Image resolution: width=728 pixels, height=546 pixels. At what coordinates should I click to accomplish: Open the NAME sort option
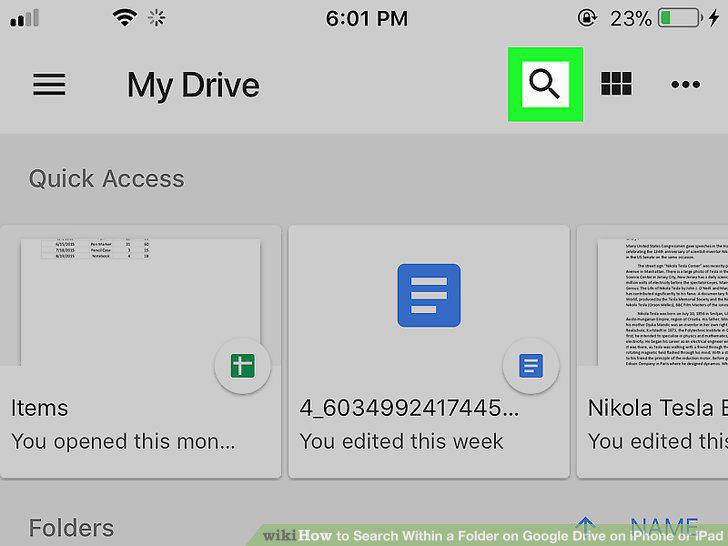pyautogui.click(x=664, y=526)
